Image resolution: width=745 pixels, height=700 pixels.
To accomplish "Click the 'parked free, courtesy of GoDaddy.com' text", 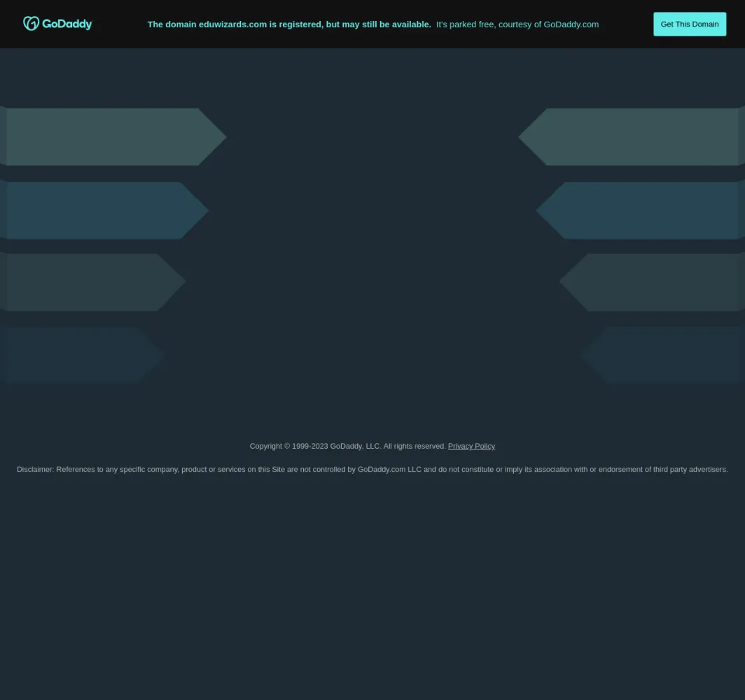I will tap(517, 24).
